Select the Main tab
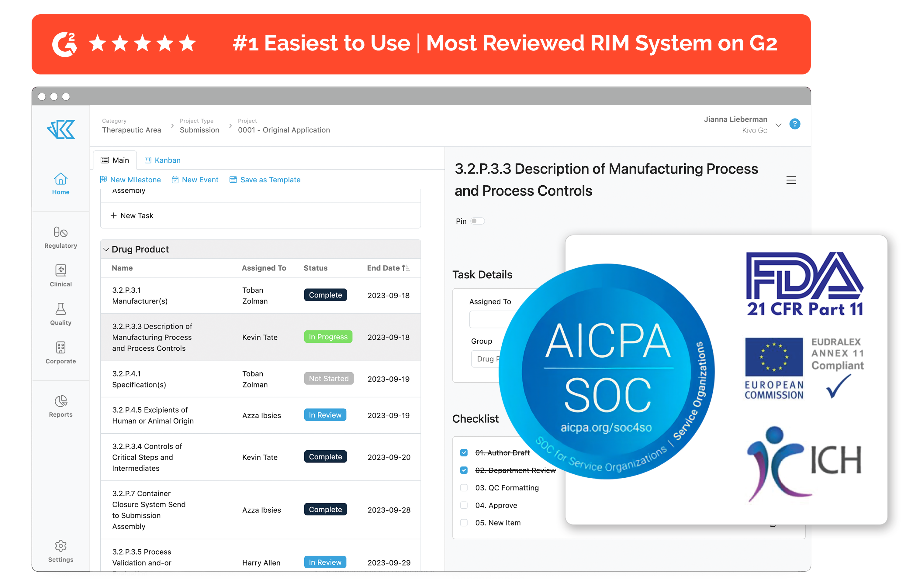The width and height of the screenshot is (906, 588). point(115,160)
